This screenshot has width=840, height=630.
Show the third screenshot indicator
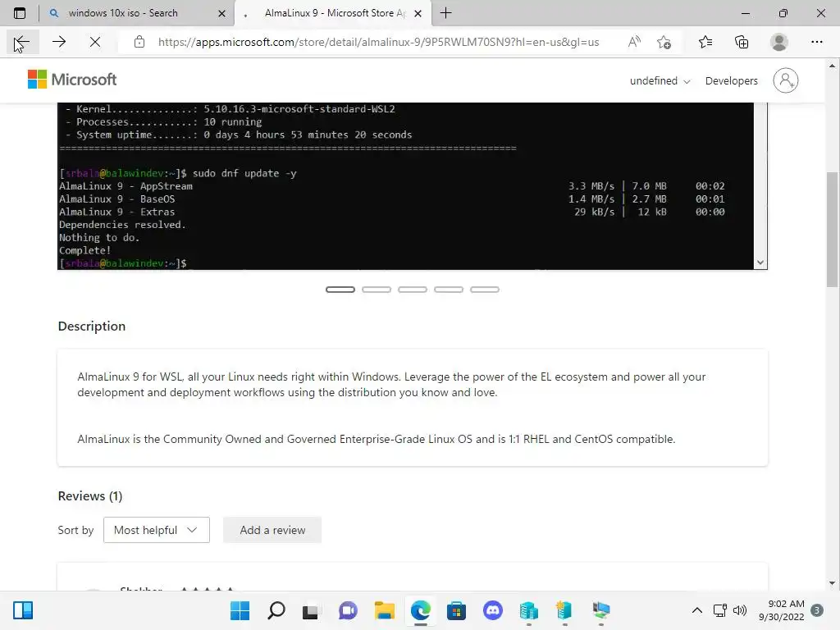point(413,290)
